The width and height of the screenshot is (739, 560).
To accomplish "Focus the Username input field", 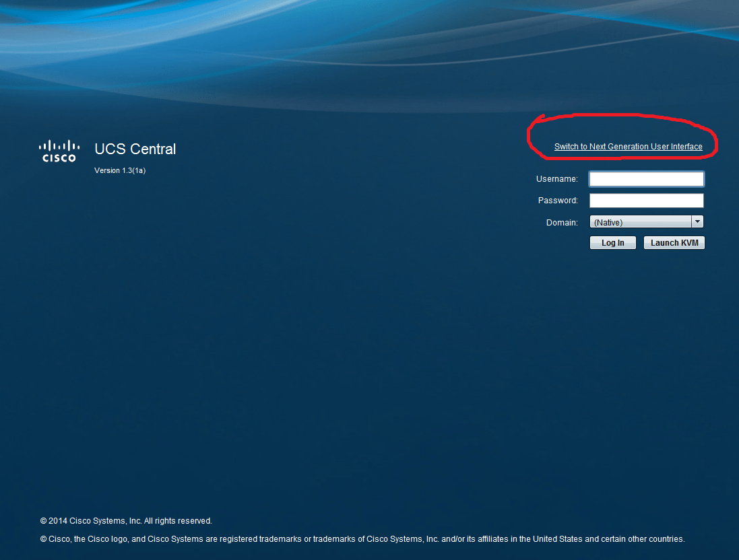I will click(x=647, y=179).
